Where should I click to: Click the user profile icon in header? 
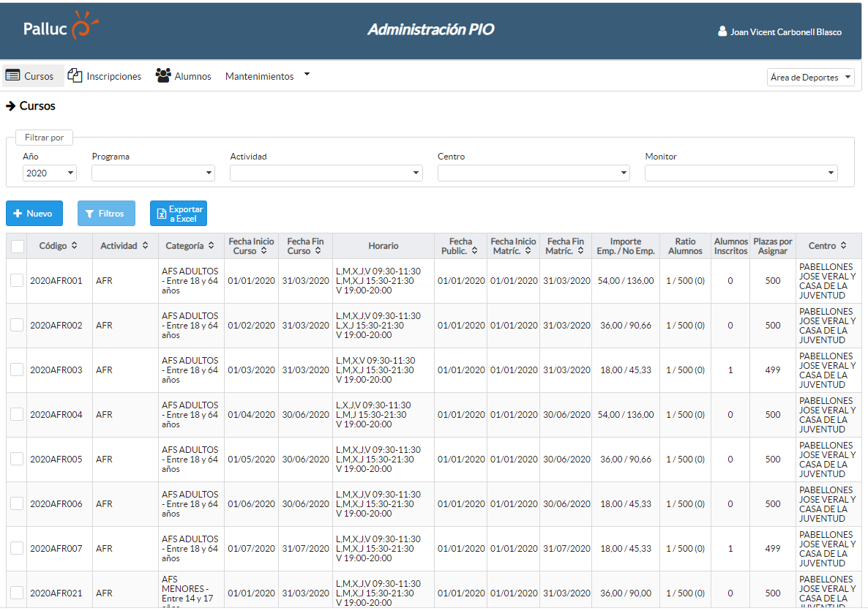pos(722,31)
